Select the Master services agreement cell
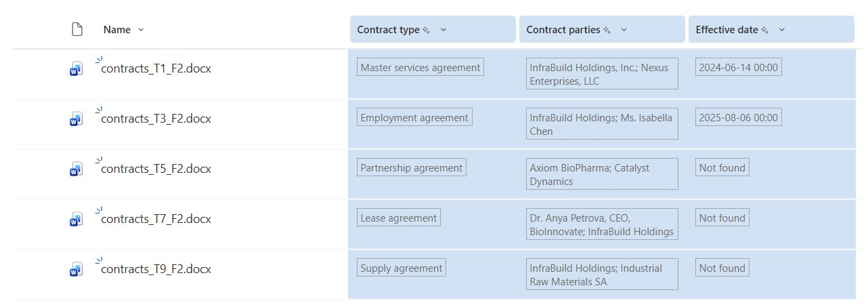Screen dimensions: 868x307 click(420, 68)
